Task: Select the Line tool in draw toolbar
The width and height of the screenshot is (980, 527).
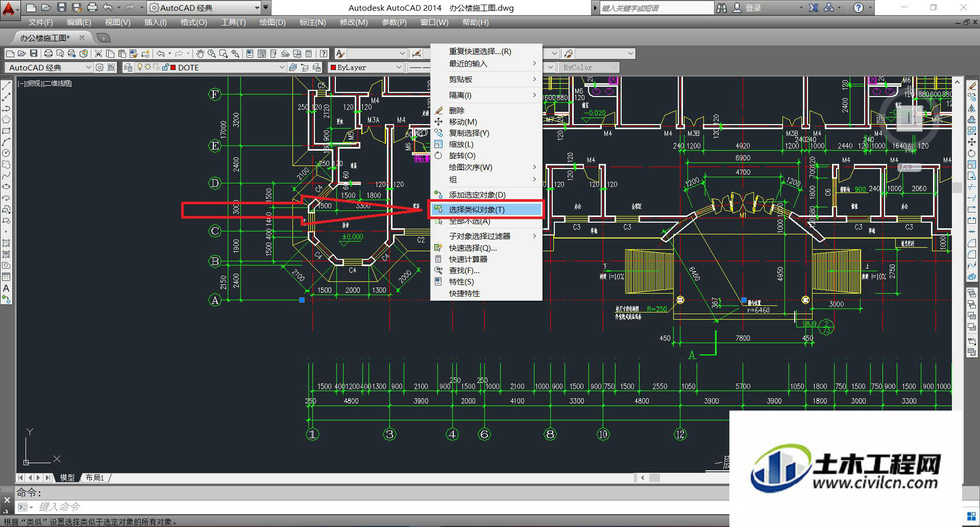Action: click(x=6, y=86)
